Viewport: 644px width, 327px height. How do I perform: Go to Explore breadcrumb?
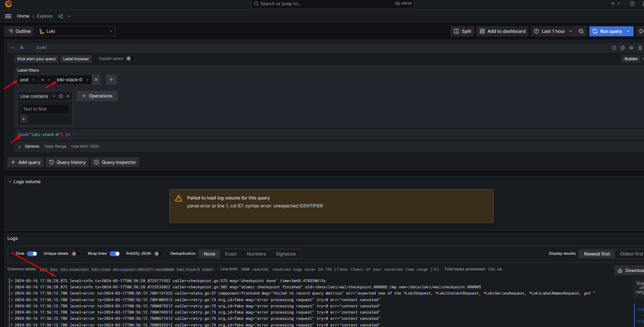[45, 16]
